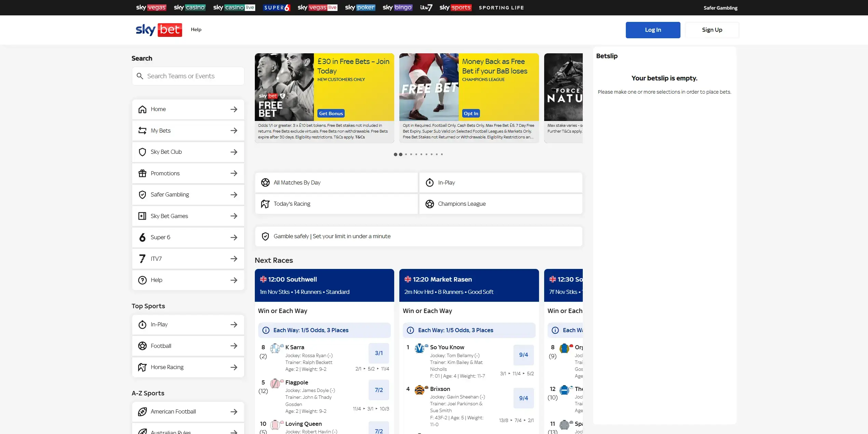Open Sky Sports from the top bar
Screen dimensions: 868x434
[455, 7]
